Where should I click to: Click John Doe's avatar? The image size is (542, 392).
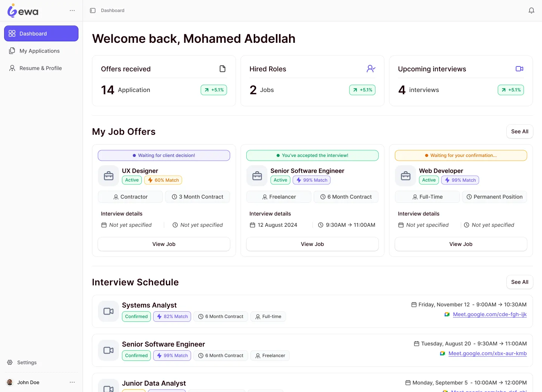10,382
